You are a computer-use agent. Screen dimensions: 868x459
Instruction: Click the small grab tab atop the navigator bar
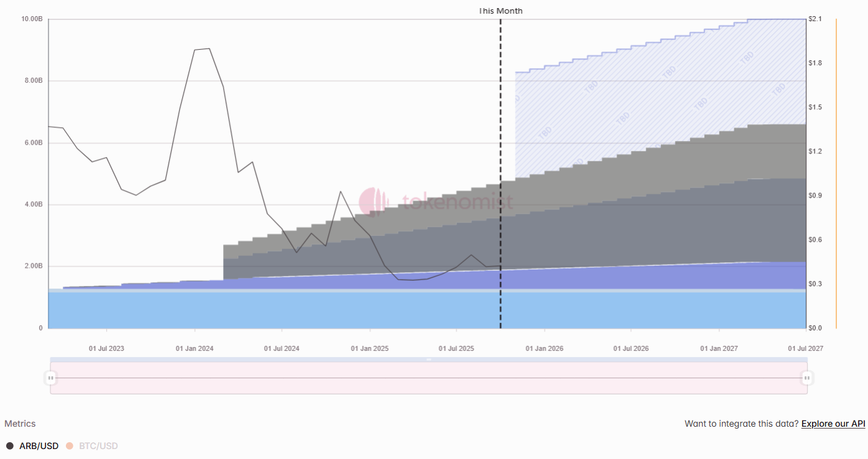428,359
